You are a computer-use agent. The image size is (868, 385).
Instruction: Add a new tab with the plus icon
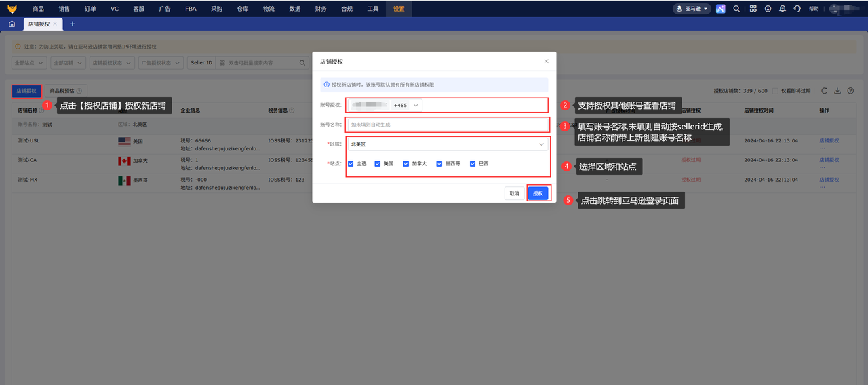click(73, 24)
